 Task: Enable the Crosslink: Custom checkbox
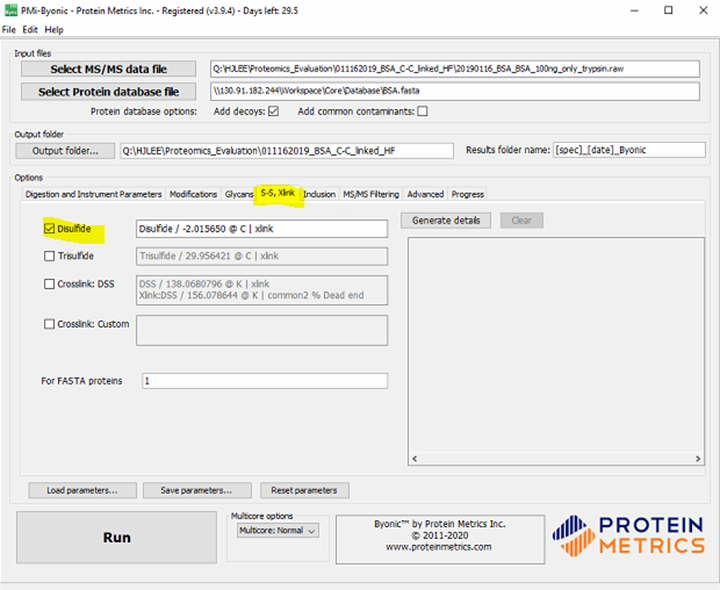point(49,324)
